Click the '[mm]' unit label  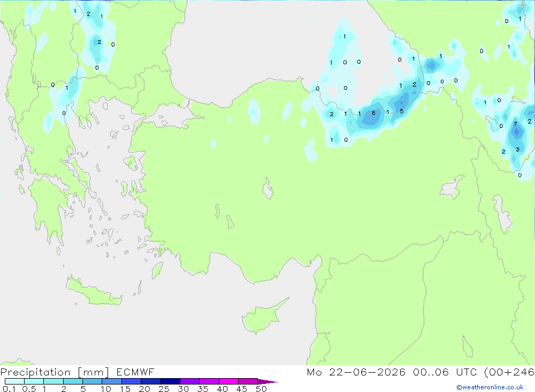[x=94, y=372]
